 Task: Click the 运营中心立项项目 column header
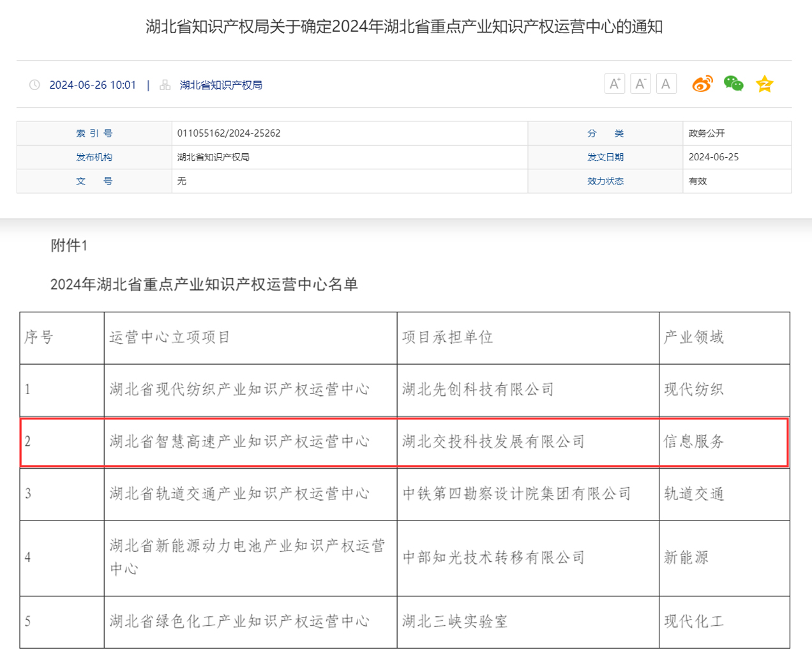click(x=169, y=337)
